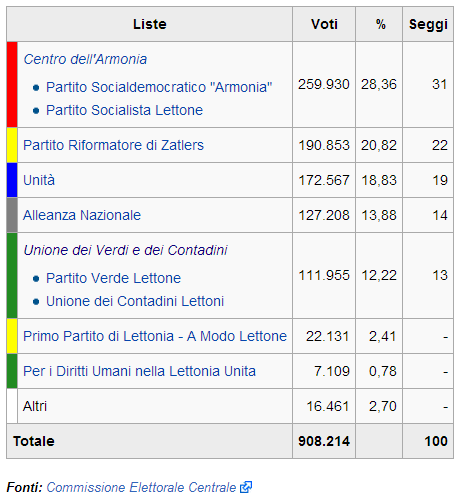
Task: Follow the Partito Riformatore di Zatlers link
Action: [113, 145]
